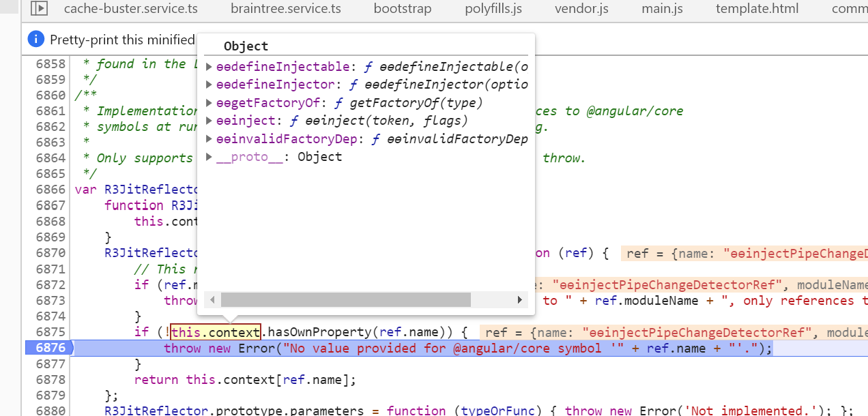Click line number 6870 in the gutter

50,254
